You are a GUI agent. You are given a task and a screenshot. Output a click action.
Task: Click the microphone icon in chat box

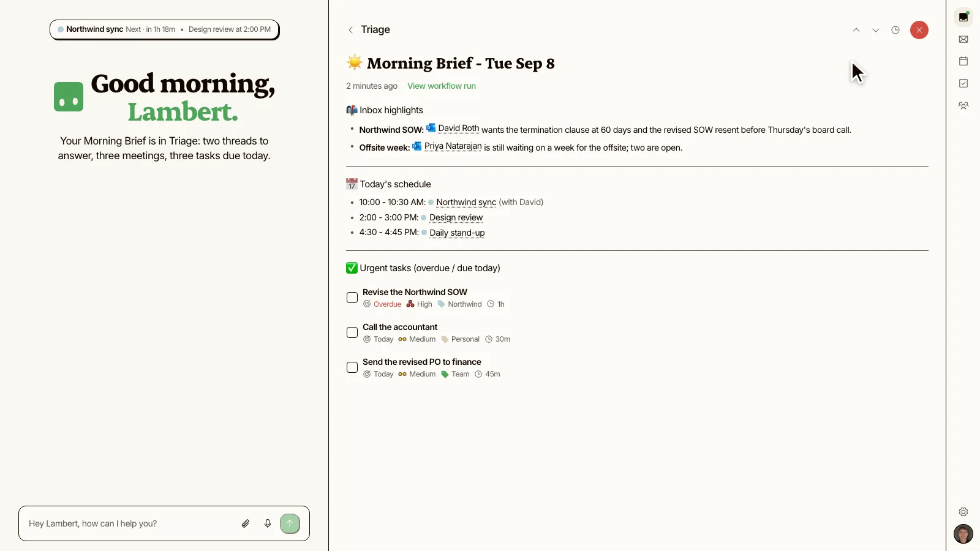point(268,523)
